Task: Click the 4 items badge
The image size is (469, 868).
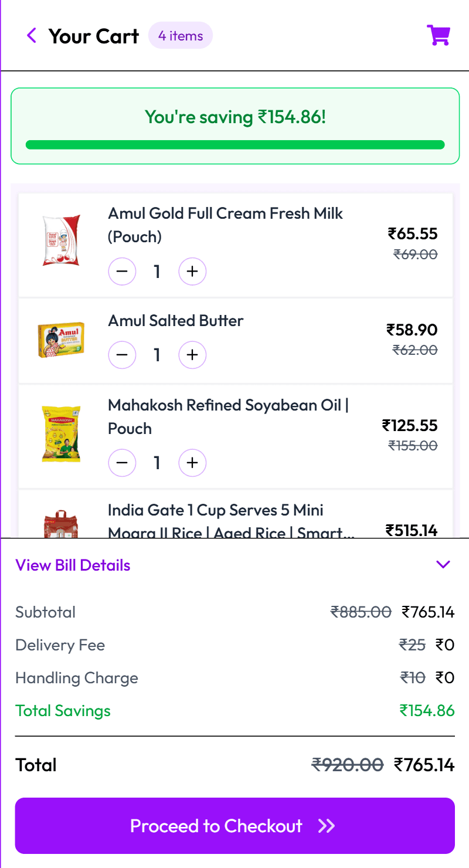Action: pos(181,36)
